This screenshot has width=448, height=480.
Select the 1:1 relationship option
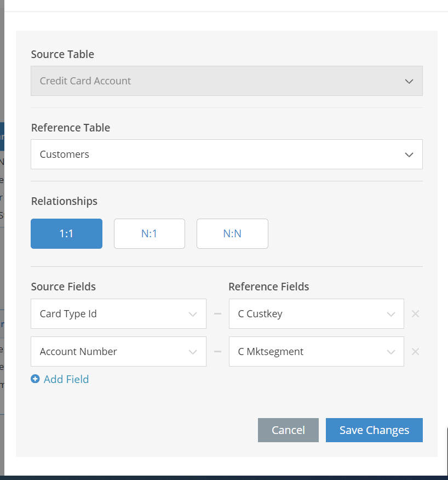coord(66,233)
